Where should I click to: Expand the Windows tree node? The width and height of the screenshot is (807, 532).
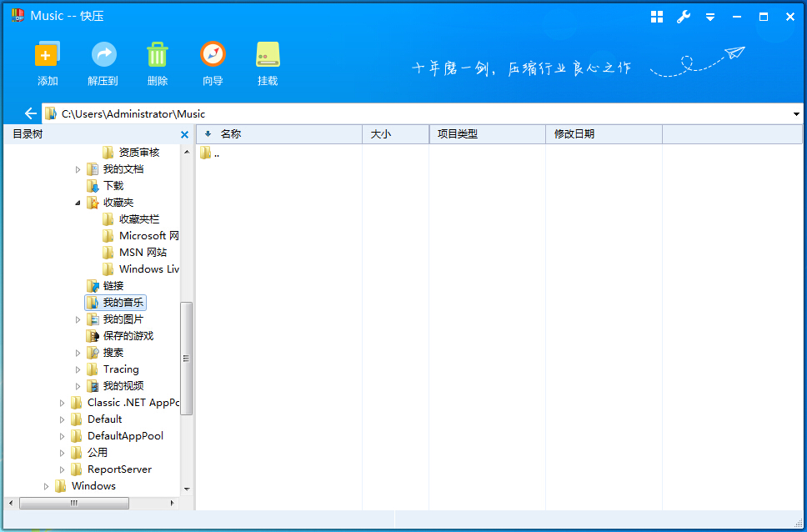coord(46,485)
